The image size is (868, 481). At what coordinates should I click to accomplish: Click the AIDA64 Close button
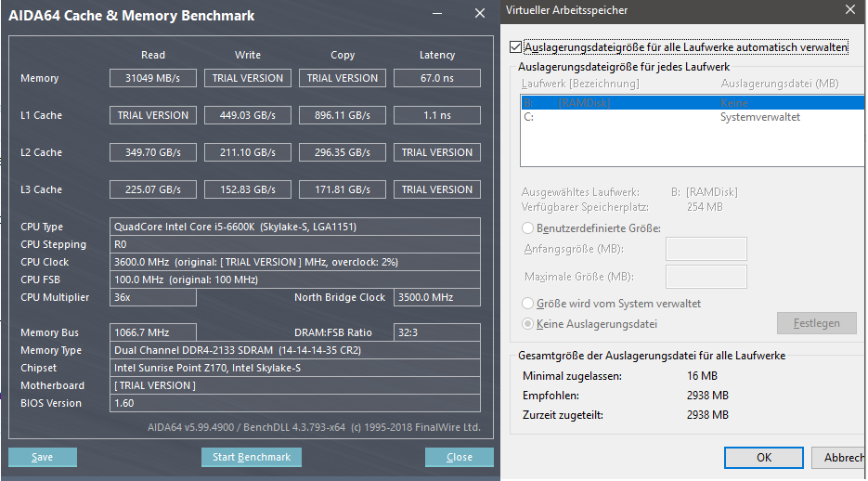460,457
